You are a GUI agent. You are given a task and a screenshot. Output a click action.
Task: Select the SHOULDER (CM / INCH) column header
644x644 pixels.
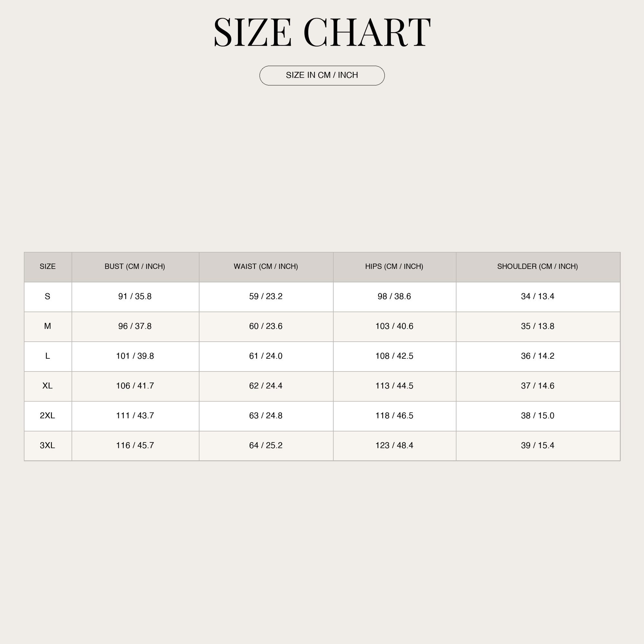pos(538,266)
